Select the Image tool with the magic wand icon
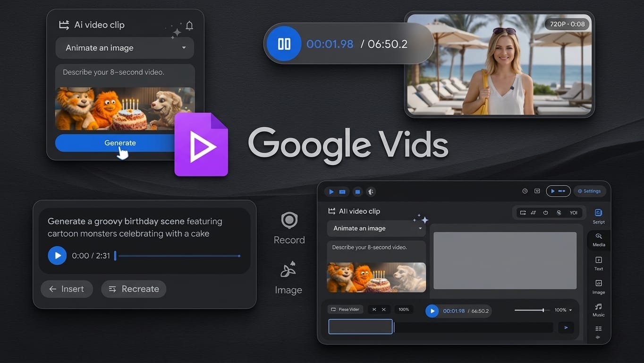The height and width of the screenshot is (363, 644). point(288,270)
